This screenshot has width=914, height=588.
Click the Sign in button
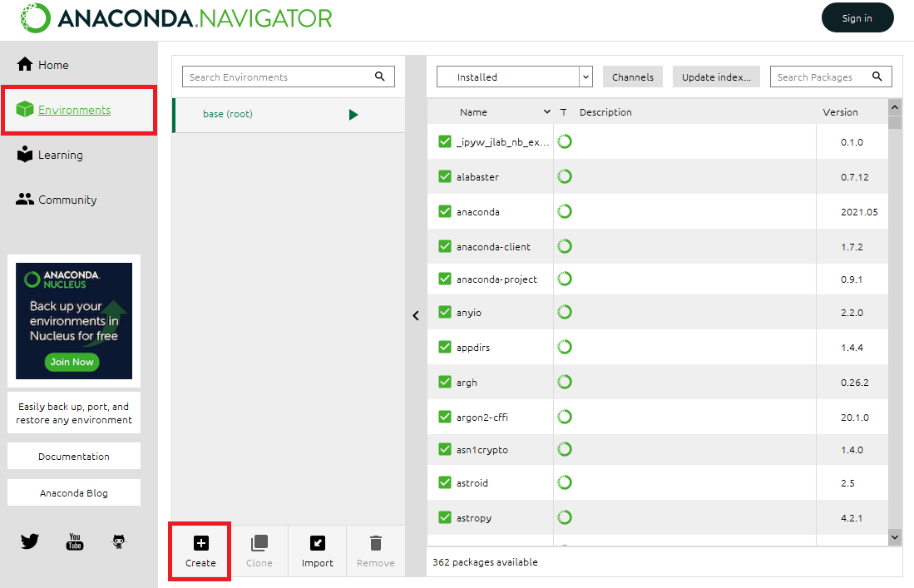[x=857, y=18]
